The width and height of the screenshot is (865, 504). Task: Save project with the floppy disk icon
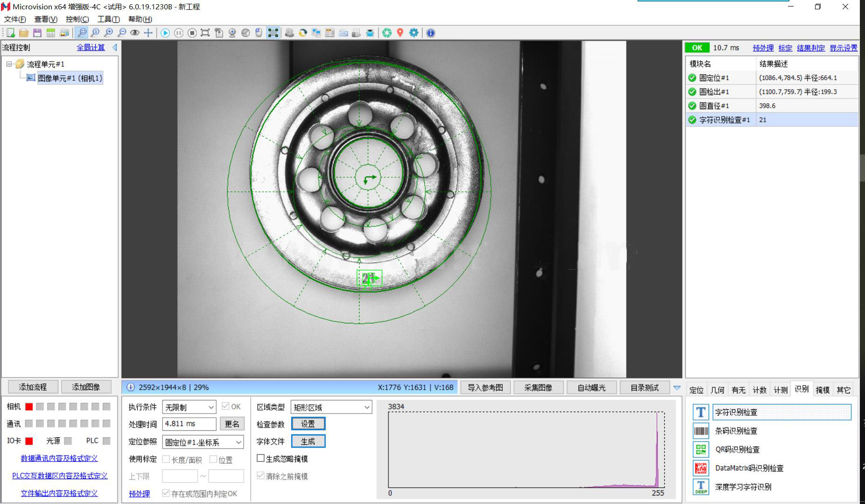(37, 33)
